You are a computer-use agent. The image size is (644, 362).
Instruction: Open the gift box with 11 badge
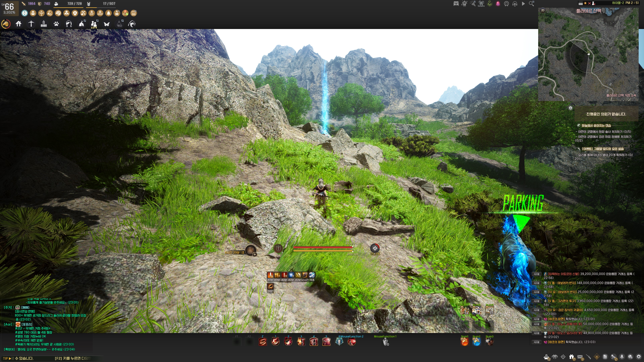[x=572, y=356]
